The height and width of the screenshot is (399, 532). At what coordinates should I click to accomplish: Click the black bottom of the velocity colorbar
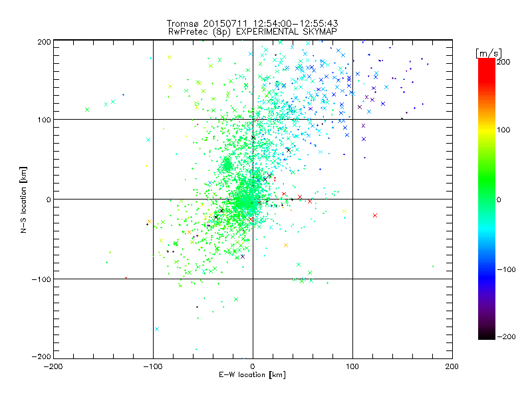[487, 335]
